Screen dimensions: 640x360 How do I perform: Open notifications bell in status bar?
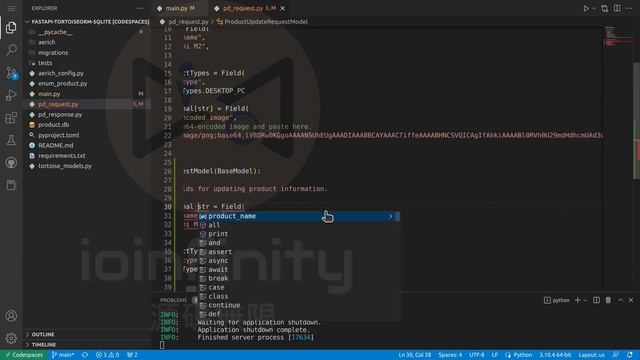point(630,355)
